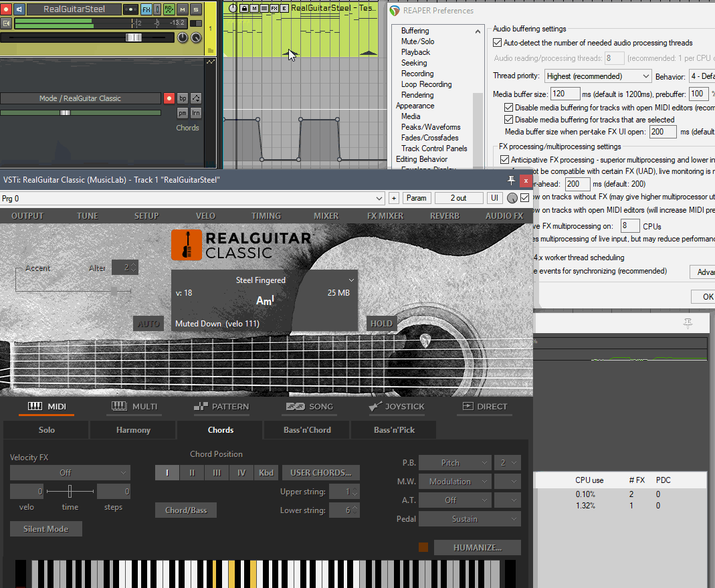The height and width of the screenshot is (588, 715).
Task: Toggle the track FX bypass button
Action: pos(157,9)
